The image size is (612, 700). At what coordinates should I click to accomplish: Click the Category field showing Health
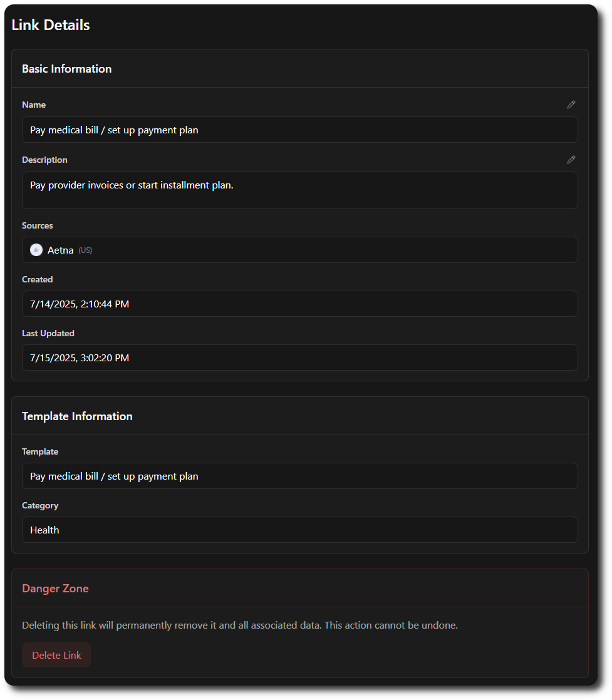point(300,530)
